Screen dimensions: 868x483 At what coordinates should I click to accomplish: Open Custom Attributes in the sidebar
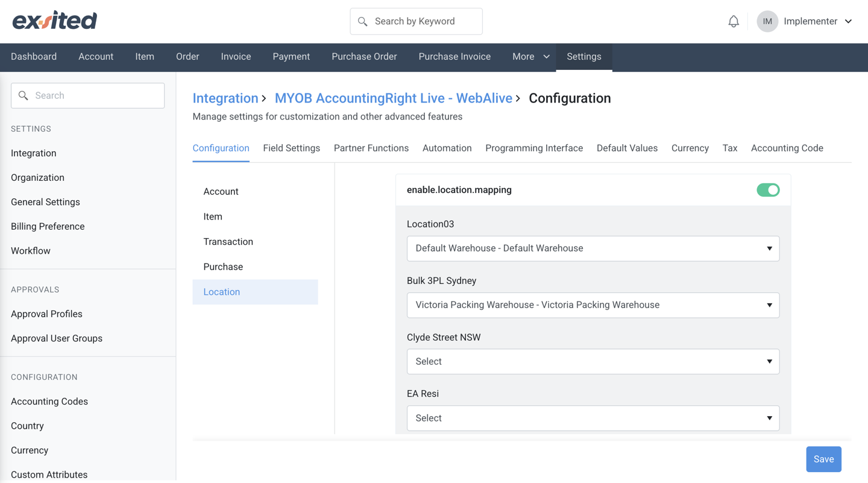pyautogui.click(x=49, y=475)
